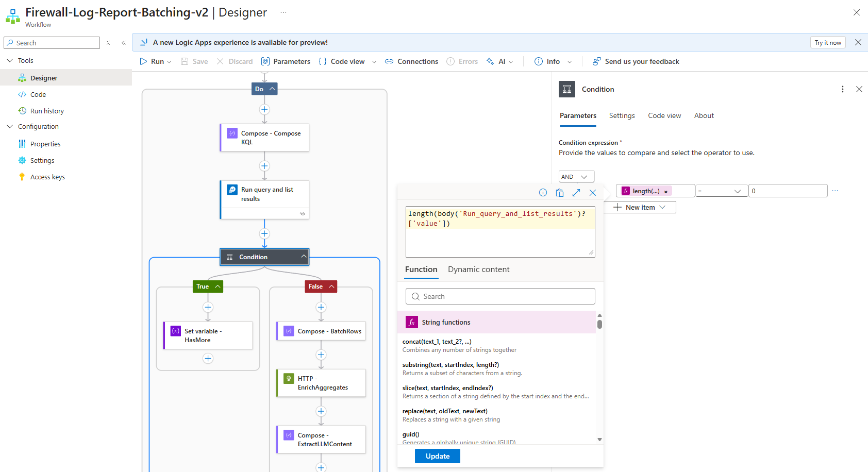Click the function list scrollbar thumb
The height and width of the screenshot is (472, 868).
click(599, 324)
